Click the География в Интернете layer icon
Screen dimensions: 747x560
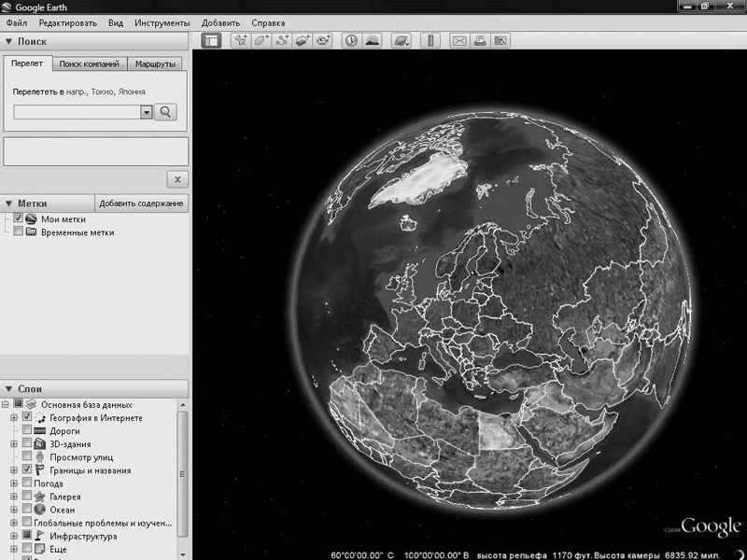point(40,417)
